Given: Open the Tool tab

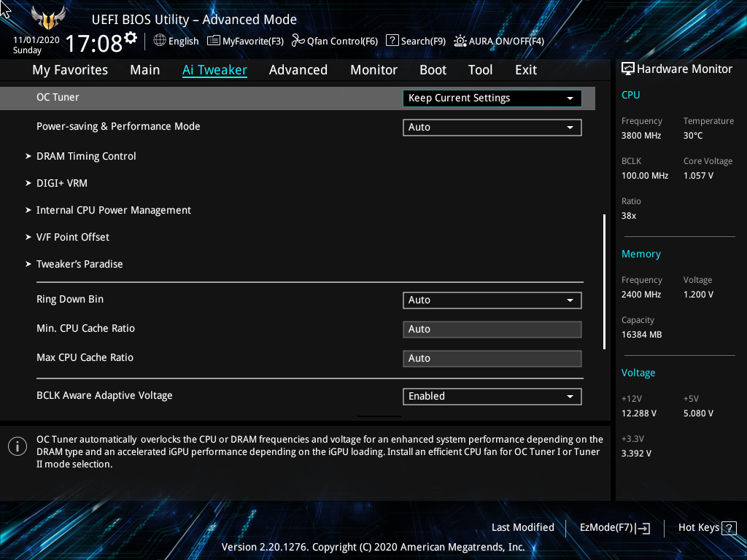Looking at the screenshot, I should coord(480,70).
